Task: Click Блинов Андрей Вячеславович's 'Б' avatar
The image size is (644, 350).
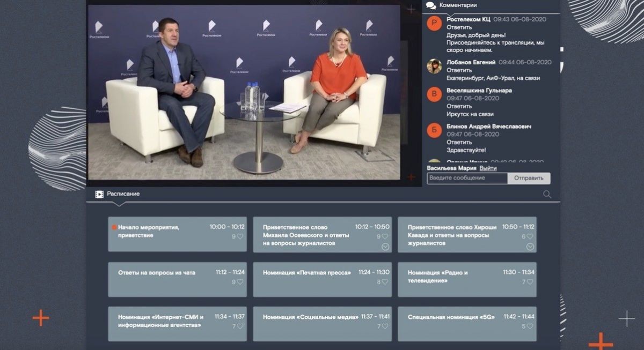Action: click(434, 130)
